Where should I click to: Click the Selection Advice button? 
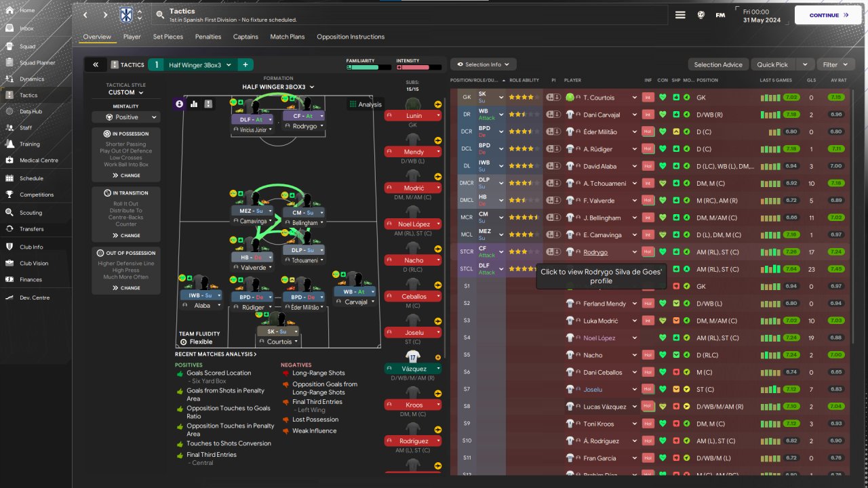(x=718, y=64)
